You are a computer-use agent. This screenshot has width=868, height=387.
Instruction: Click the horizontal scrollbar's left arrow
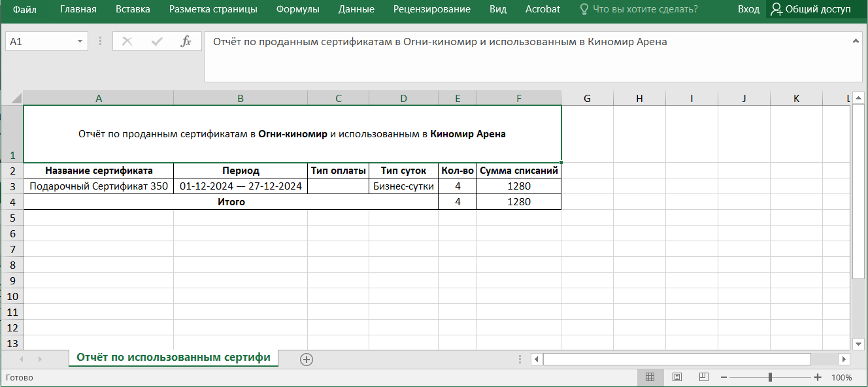tap(537, 359)
